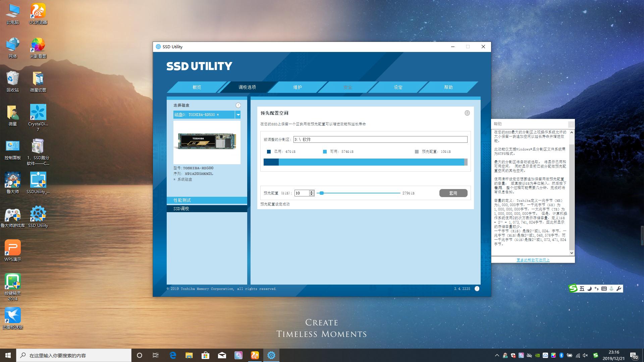Click help icon beside 预先配置空间 heading
The height and width of the screenshot is (362, 644).
(467, 113)
